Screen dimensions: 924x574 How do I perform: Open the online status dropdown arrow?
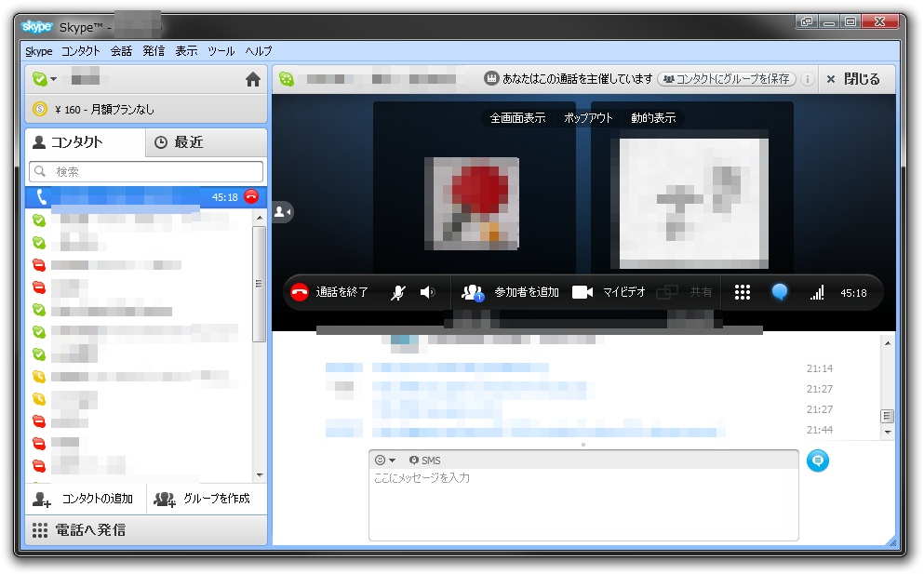coord(54,79)
